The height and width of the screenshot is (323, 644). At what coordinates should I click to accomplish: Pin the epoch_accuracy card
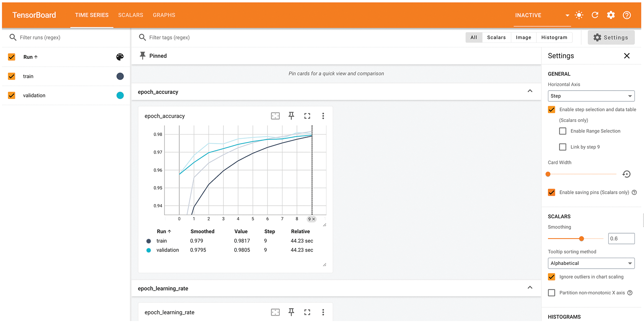pyautogui.click(x=291, y=116)
